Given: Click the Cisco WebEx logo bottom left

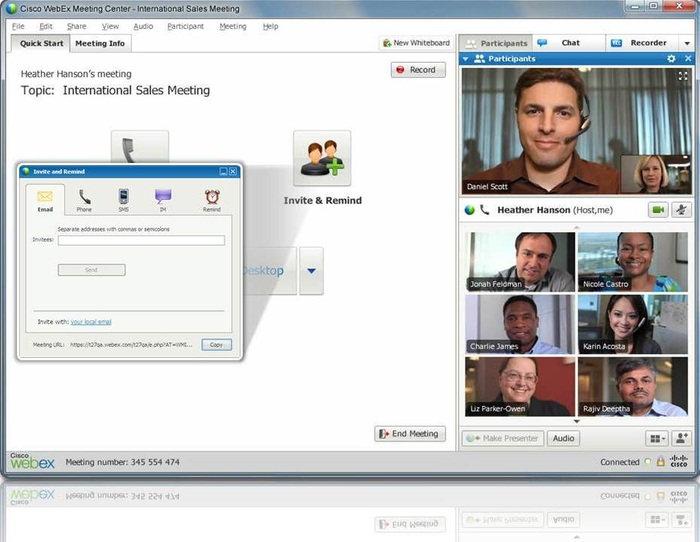Looking at the screenshot, I should pos(32,461).
